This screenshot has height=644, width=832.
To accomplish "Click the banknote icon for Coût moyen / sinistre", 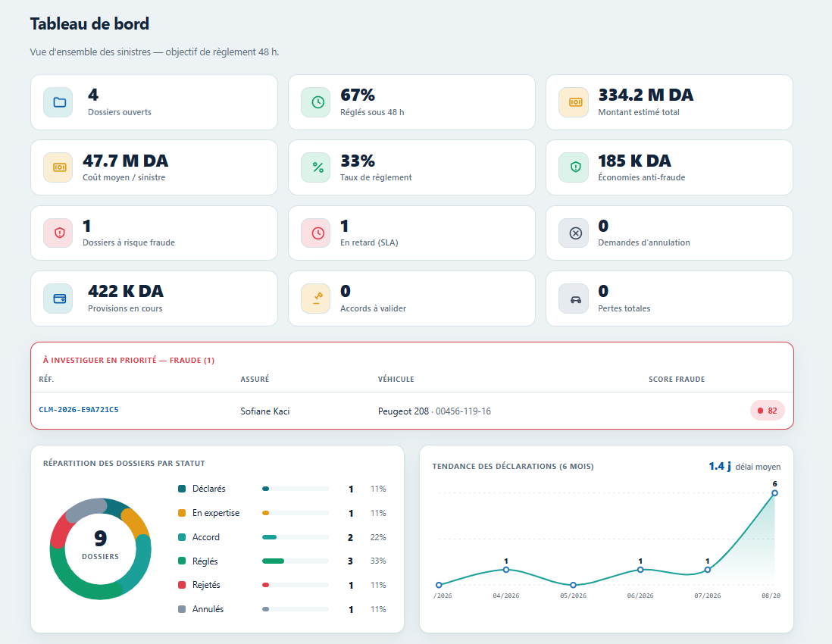I will click(58, 167).
